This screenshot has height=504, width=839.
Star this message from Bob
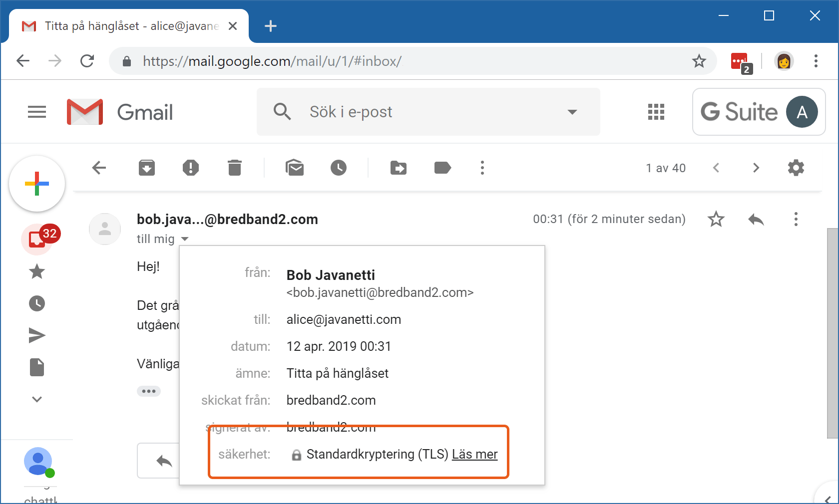(716, 219)
